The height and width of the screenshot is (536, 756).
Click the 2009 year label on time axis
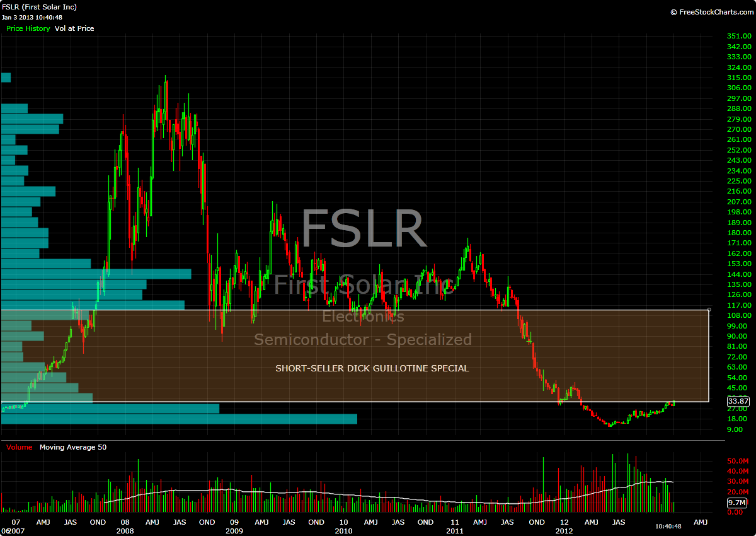click(234, 531)
